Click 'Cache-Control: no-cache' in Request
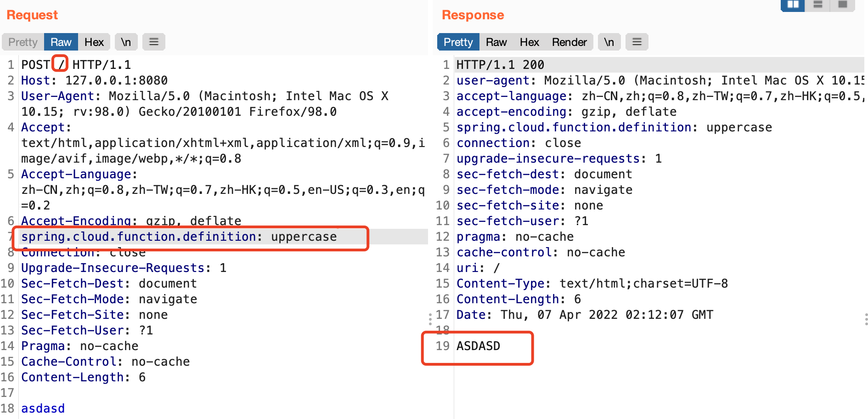Image resolution: width=868 pixels, height=419 pixels. pos(106,362)
